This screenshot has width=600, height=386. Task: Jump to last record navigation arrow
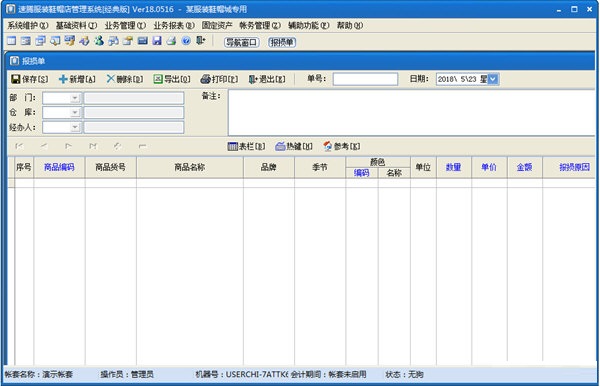(x=93, y=146)
